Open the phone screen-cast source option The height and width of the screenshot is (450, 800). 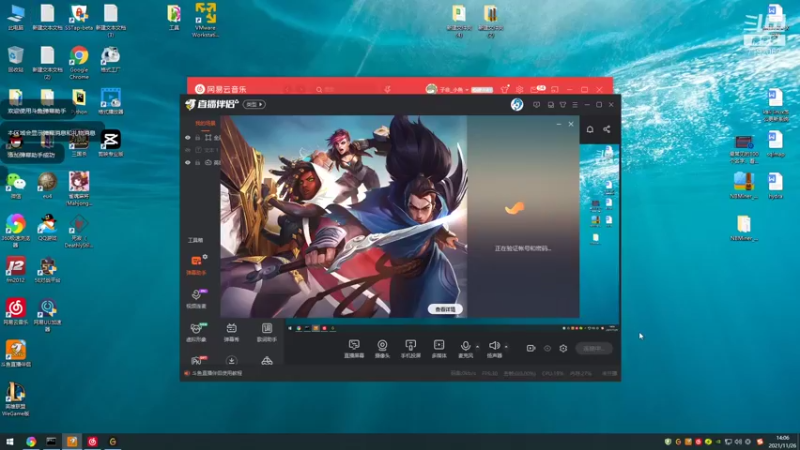410,348
